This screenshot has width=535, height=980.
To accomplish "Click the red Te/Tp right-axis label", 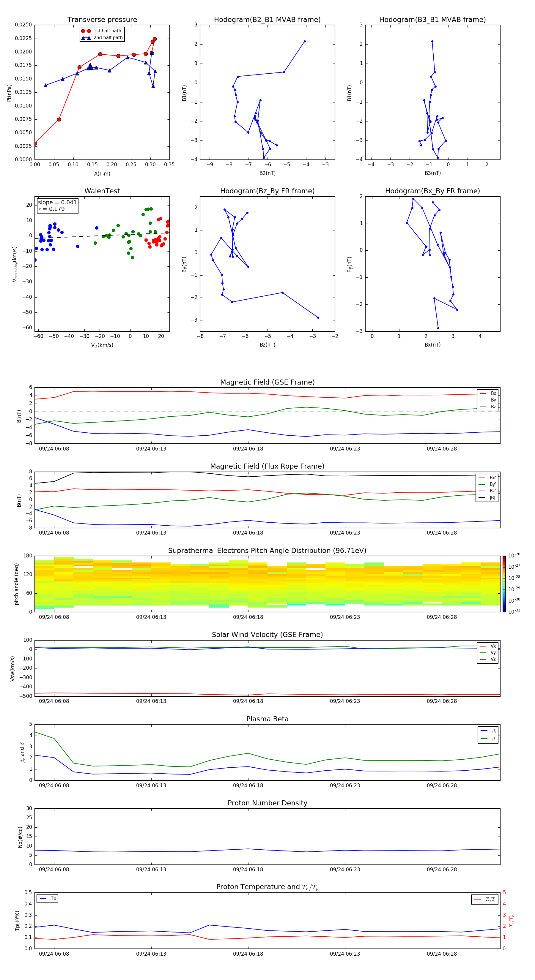I will click(x=512, y=921).
